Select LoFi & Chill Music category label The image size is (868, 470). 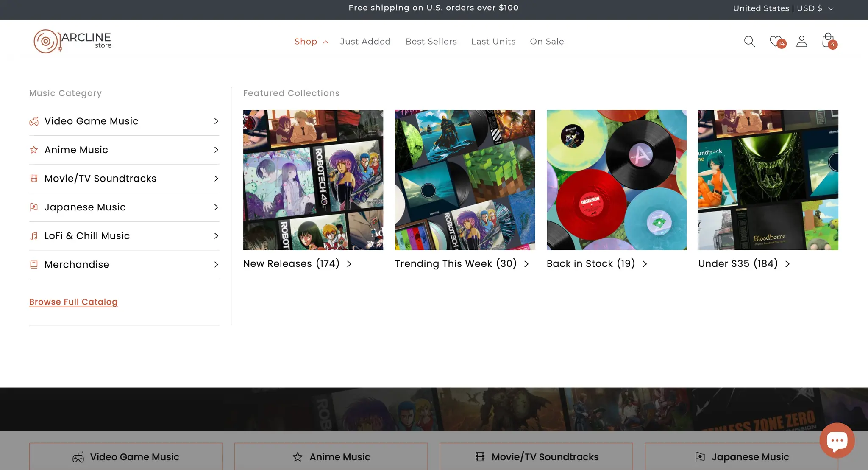[x=87, y=236]
